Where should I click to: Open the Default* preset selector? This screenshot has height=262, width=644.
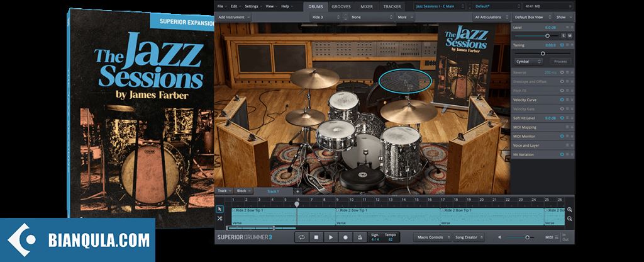[x=497, y=6]
